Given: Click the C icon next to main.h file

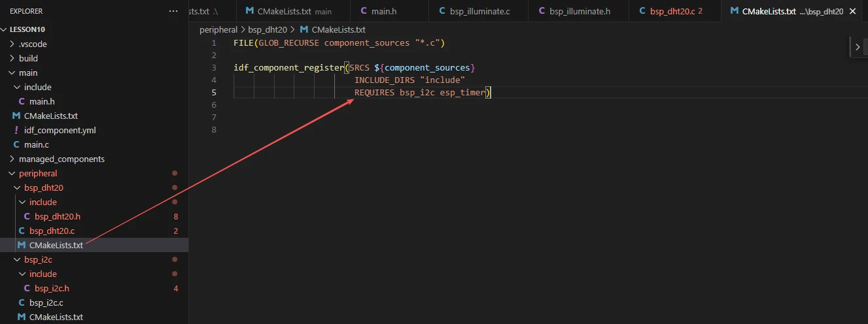Looking at the screenshot, I should coord(22,101).
